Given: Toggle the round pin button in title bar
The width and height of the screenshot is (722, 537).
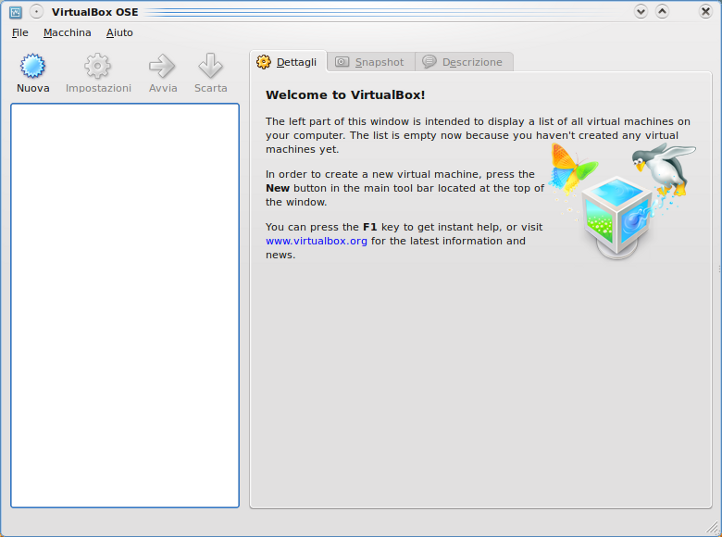Looking at the screenshot, I should (36, 12).
